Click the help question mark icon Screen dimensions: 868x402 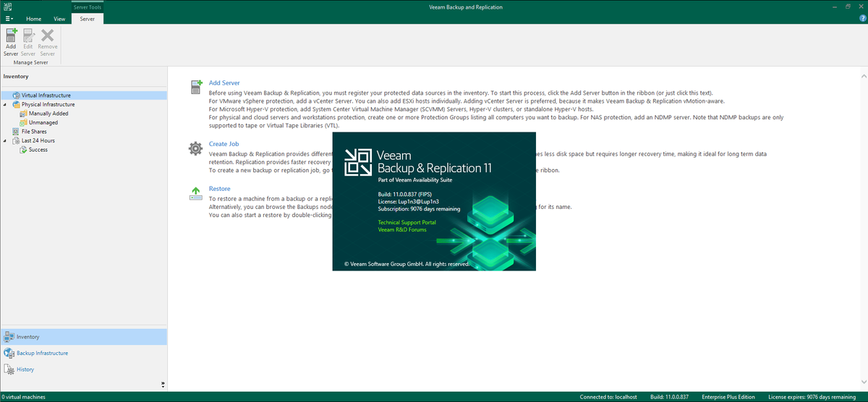[x=862, y=18]
